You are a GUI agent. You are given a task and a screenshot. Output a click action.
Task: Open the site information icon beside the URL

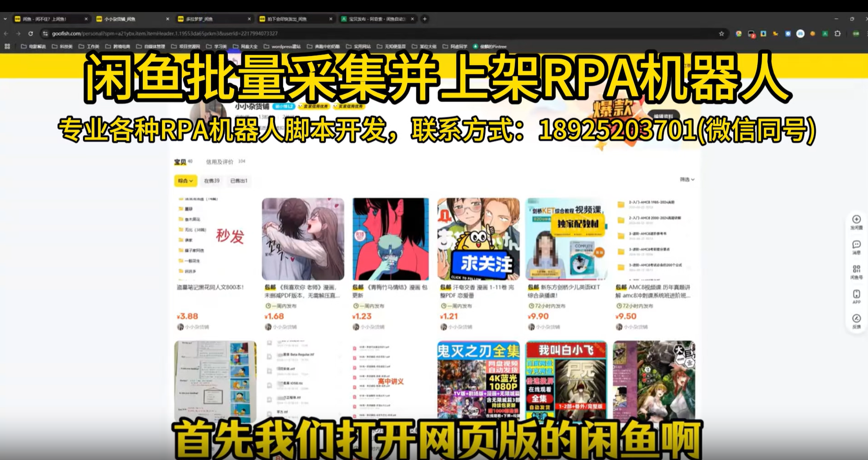click(x=45, y=33)
